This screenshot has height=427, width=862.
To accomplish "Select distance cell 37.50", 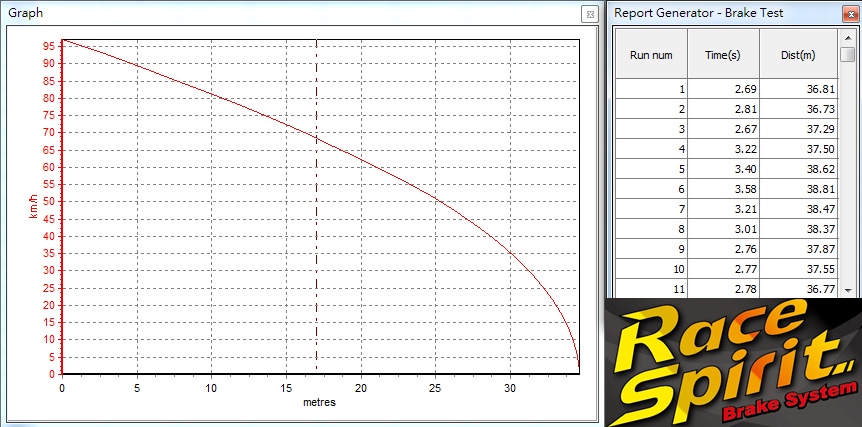I will pyautogui.click(x=799, y=149).
